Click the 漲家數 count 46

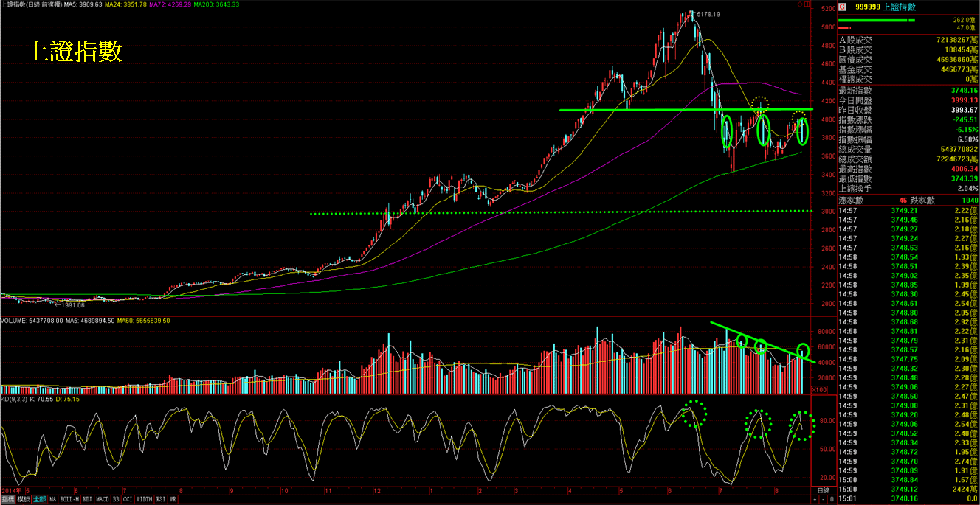pos(902,200)
